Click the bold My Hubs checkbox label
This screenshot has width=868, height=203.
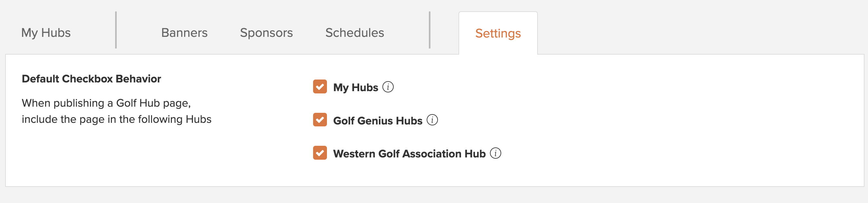pos(356,88)
